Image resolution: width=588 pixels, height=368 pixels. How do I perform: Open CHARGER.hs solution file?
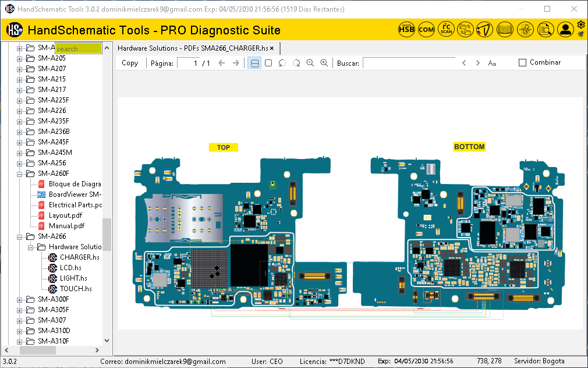80,257
